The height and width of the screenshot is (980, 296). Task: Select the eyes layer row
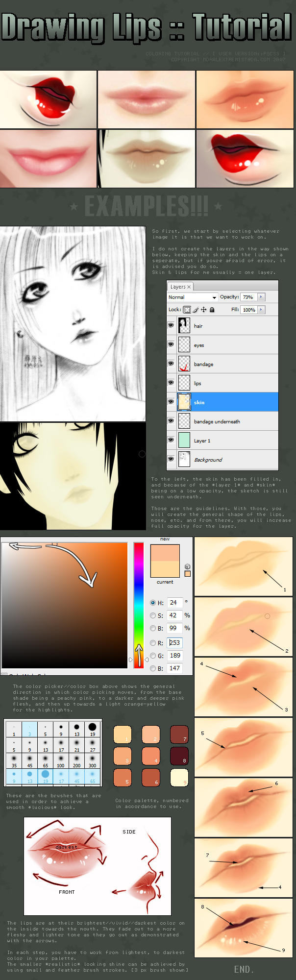tap(222, 344)
